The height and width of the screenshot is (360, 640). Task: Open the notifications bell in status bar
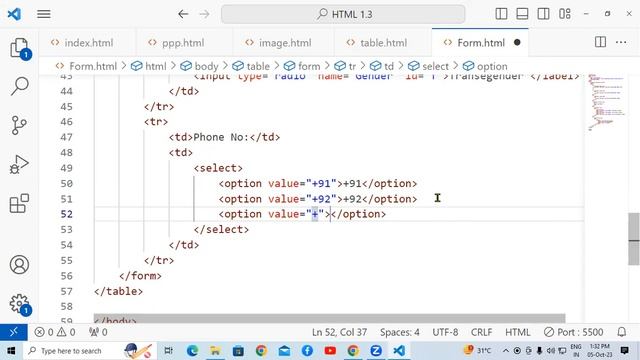(622, 332)
